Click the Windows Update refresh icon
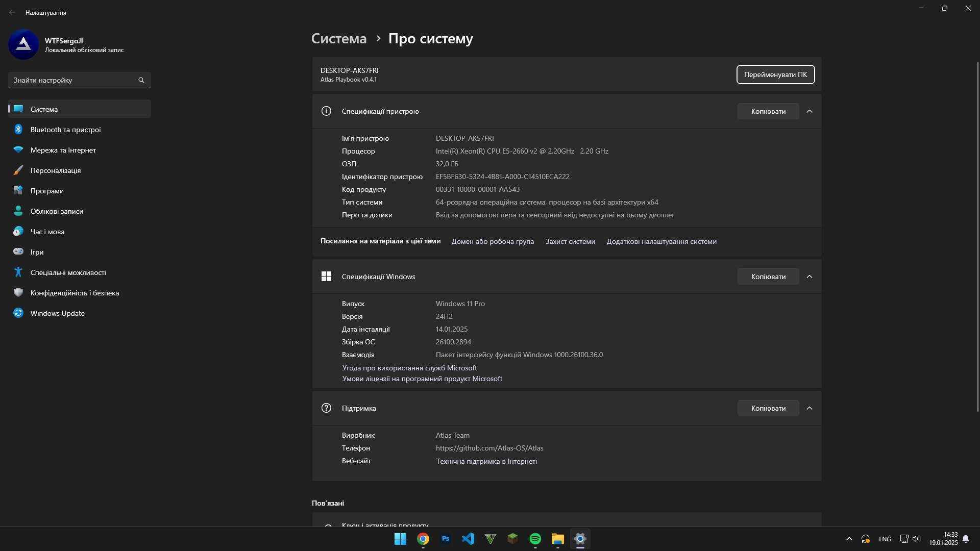The height and width of the screenshot is (551, 980). [x=18, y=313]
